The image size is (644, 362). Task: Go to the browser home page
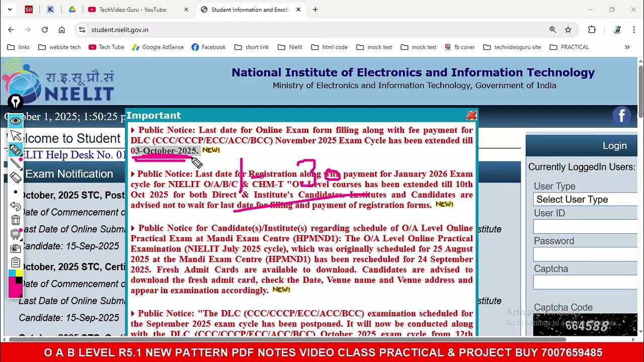point(62,30)
